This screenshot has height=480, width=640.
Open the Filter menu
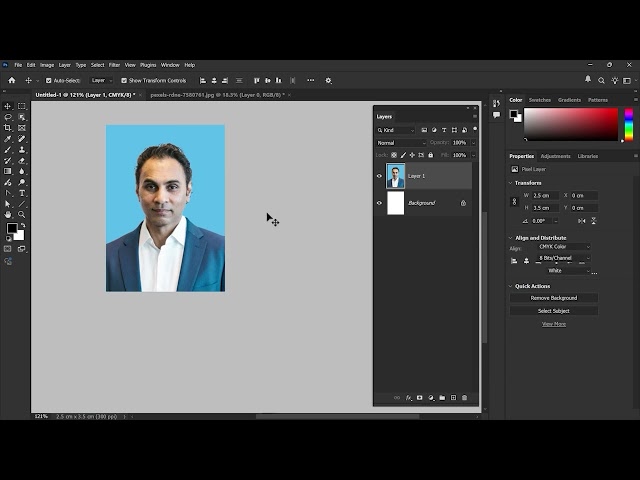pos(114,65)
